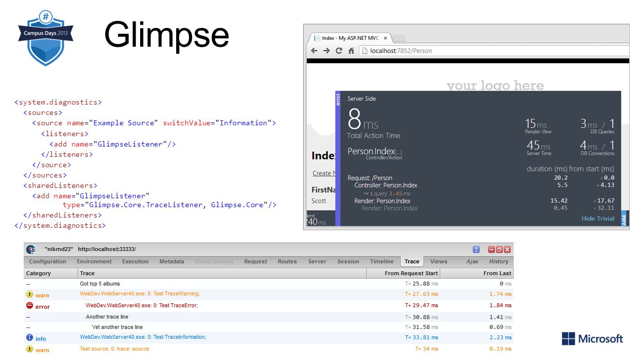The width and height of the screenshot is (644, 362).
Task: Click 'Test source: 0: trace: source' row
Action: point(268,349)
